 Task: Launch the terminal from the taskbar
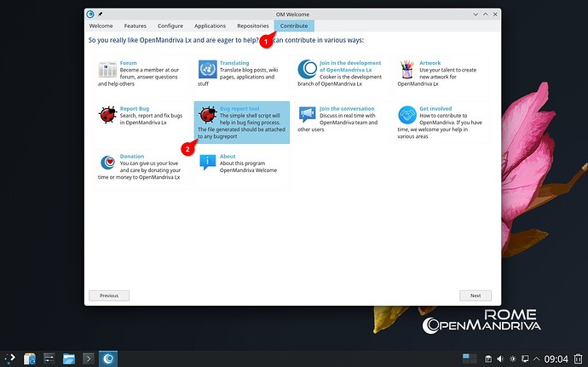click(89, 358)
